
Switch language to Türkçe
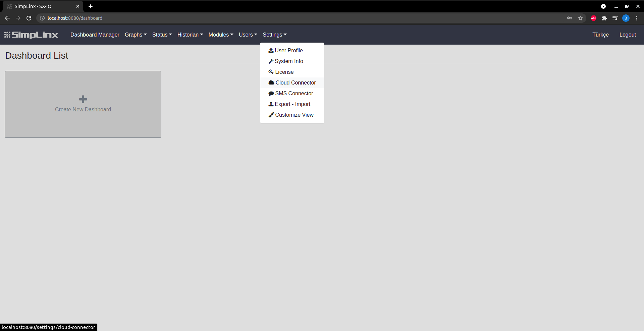pos(600,35)
